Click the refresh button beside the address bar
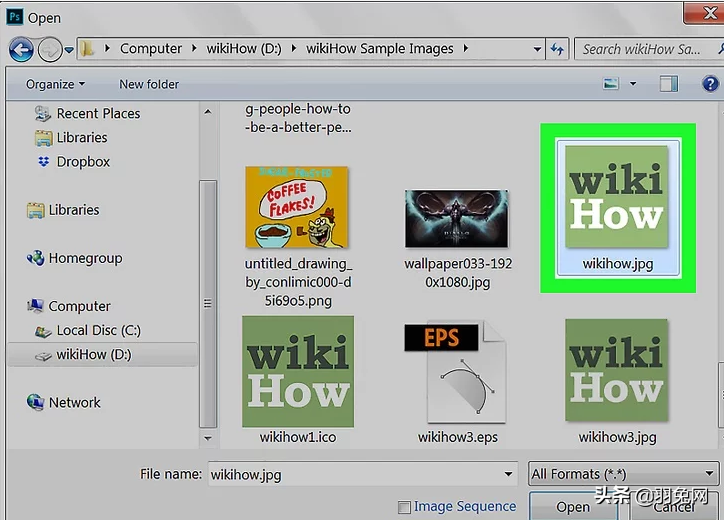 [557, 49]
